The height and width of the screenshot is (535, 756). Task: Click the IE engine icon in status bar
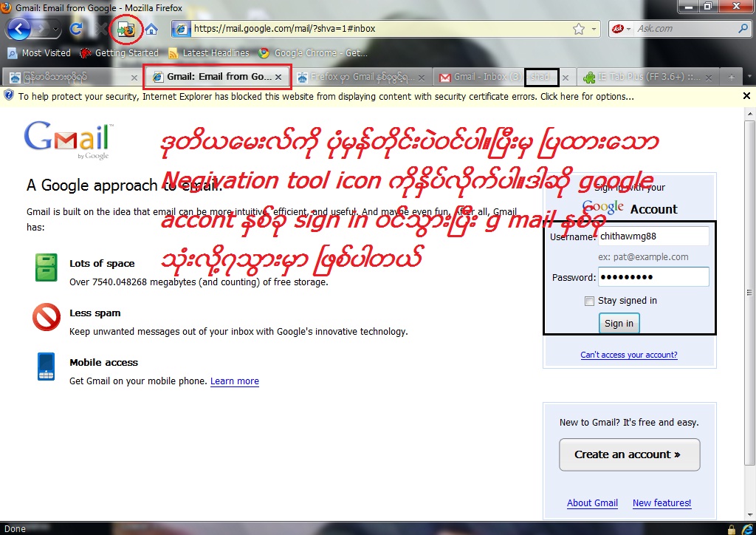pyautogui.click(x=747, y=529)
